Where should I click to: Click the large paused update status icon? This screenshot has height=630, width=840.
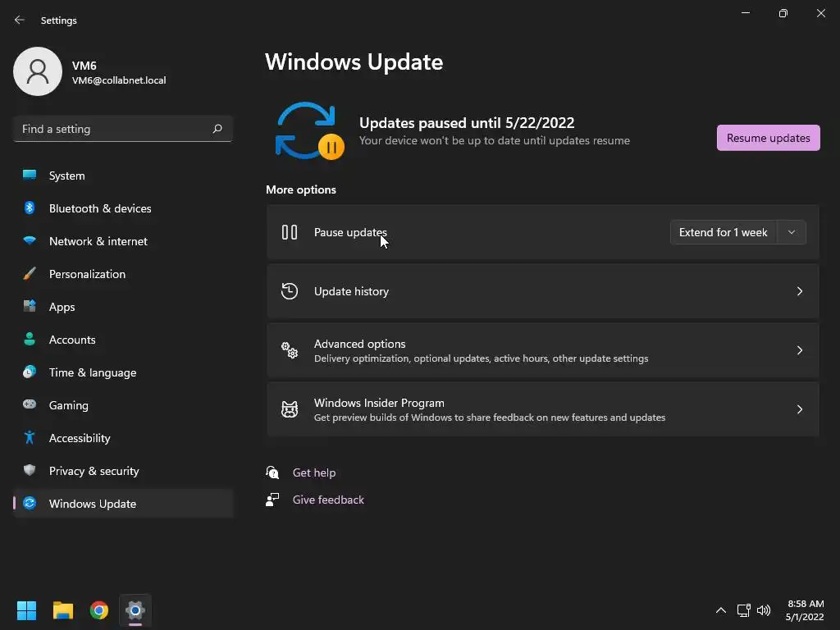click(309, 131)
